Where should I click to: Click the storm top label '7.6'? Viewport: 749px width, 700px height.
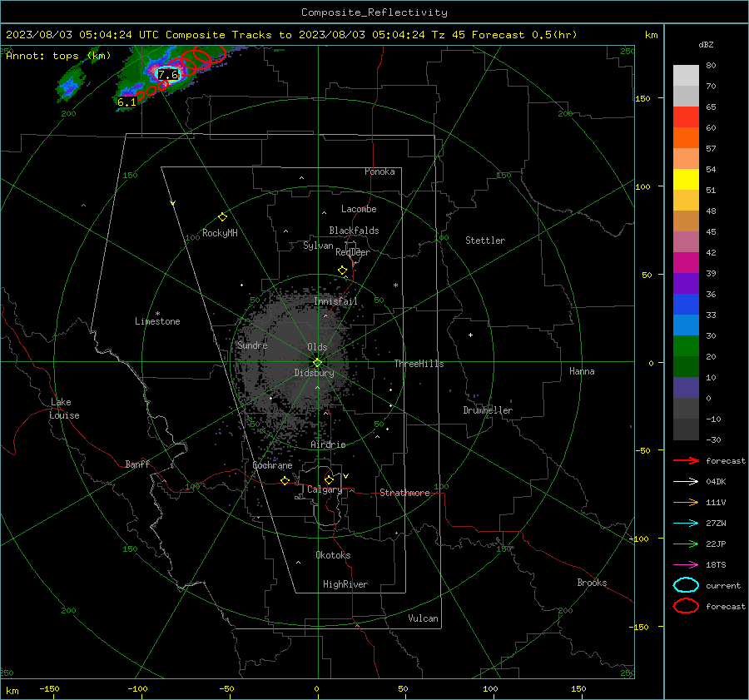167,75
